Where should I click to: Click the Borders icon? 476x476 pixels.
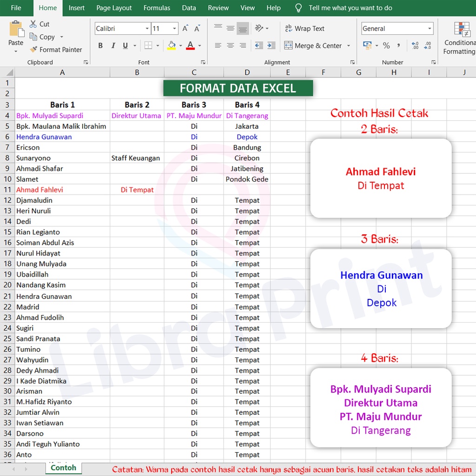[x=148, y=46]
